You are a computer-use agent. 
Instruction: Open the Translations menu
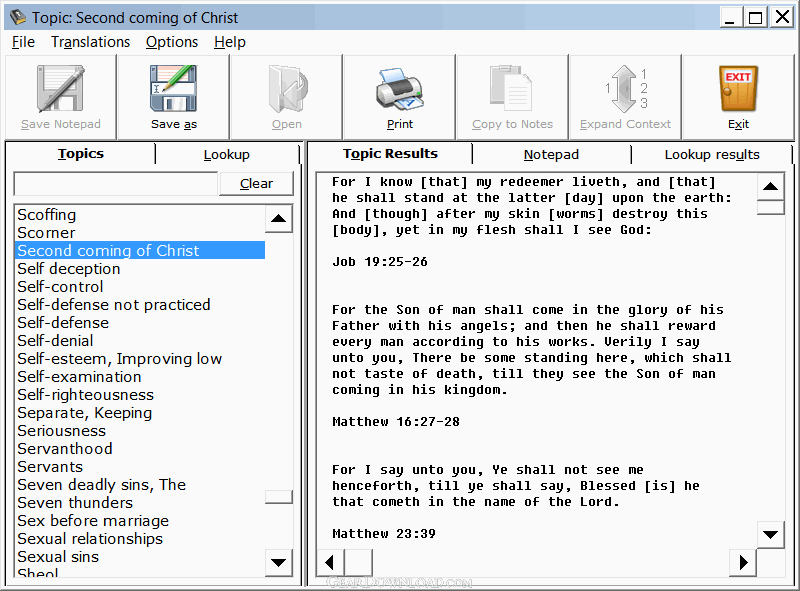point(90,42)
